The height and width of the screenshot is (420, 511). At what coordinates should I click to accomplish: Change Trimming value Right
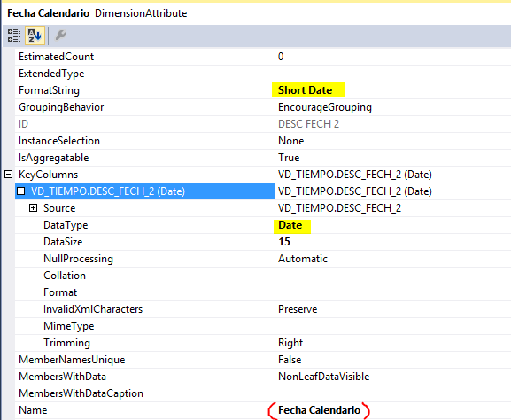tap(290, 343)
